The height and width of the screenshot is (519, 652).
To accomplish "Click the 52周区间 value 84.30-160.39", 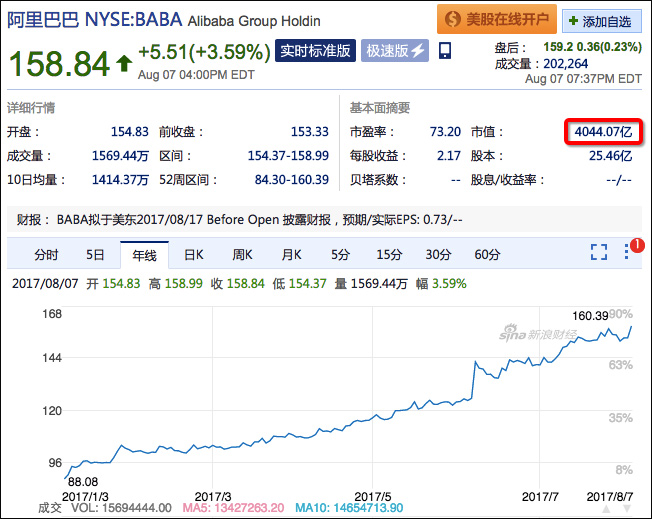I will (291, 180).
